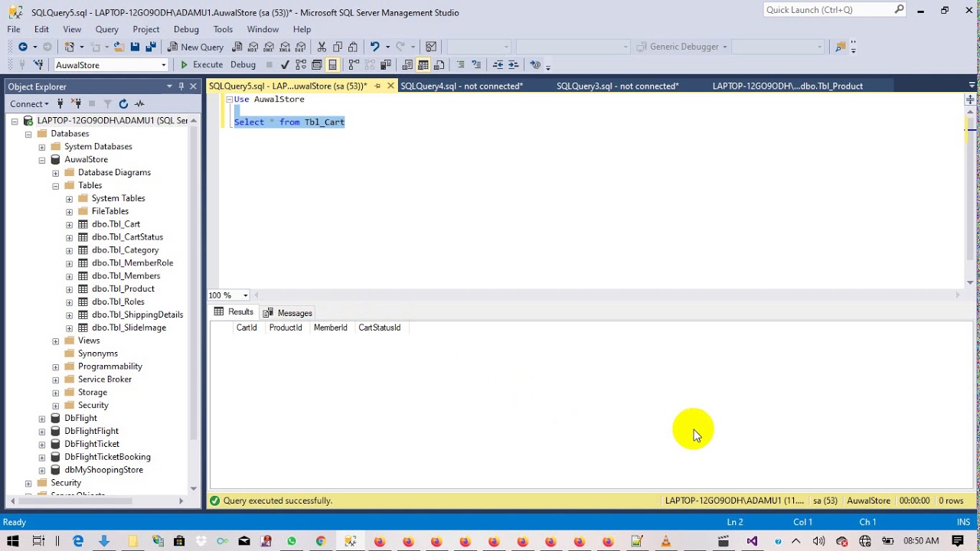This screenshot has width=980, height=551.
Task: Open the Activity Monitor toolbar icon
Action: click(x=431, y=47)
